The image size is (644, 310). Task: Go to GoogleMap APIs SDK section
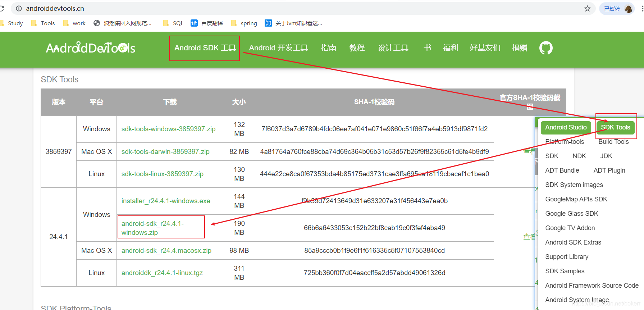tap(576, 199)
